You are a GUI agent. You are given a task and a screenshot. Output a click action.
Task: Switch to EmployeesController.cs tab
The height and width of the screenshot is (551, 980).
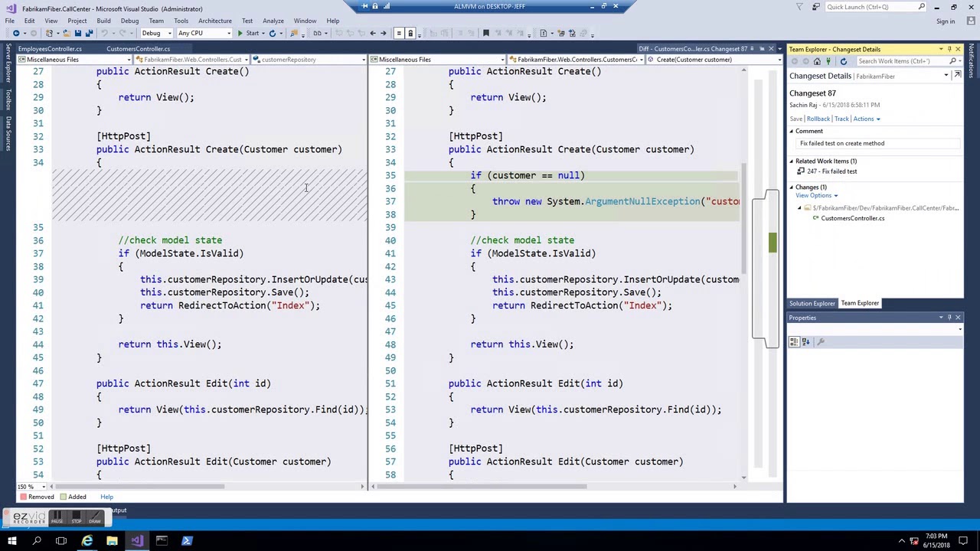[50, 49]
